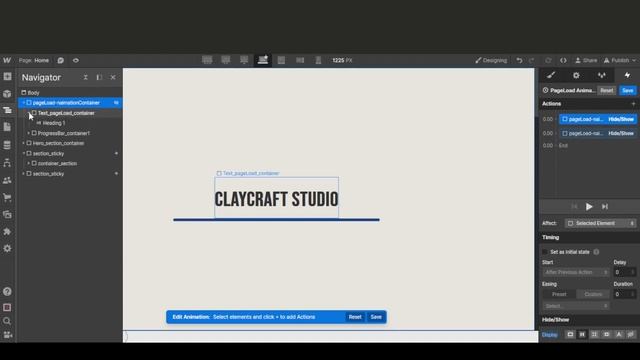The width and height of the screenshot is (640, 360).
Task: Switch to the Interactions lightning tab
Action: [627, 75]
